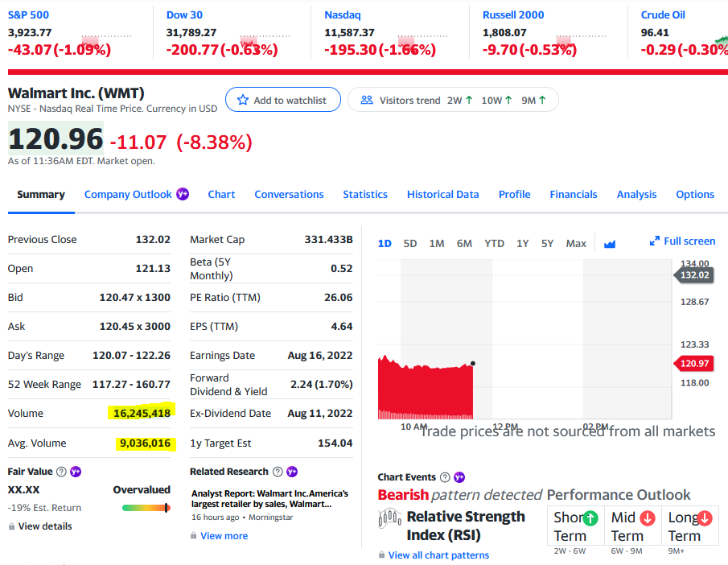Image resolution: width=728 pixels, height=565 pixels.
Task: Open the Crude Oil quote link
Action: point(663,14)
